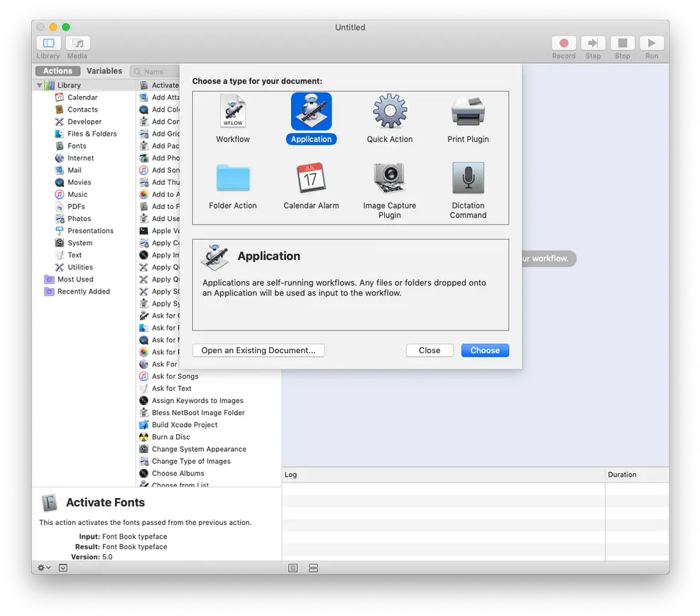Image resolution: width=700 pixels, height=616 pixels.
Task: Run the workflow with Run button
Action: 652,43
